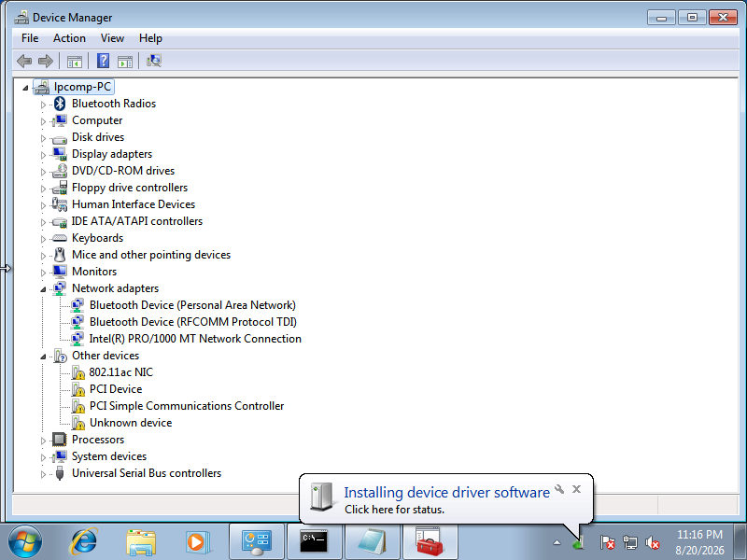The image size is (747, 560).
Task: Select the IDE ATA/ATAPI controllers icon
Action: (x=60, y=221)
